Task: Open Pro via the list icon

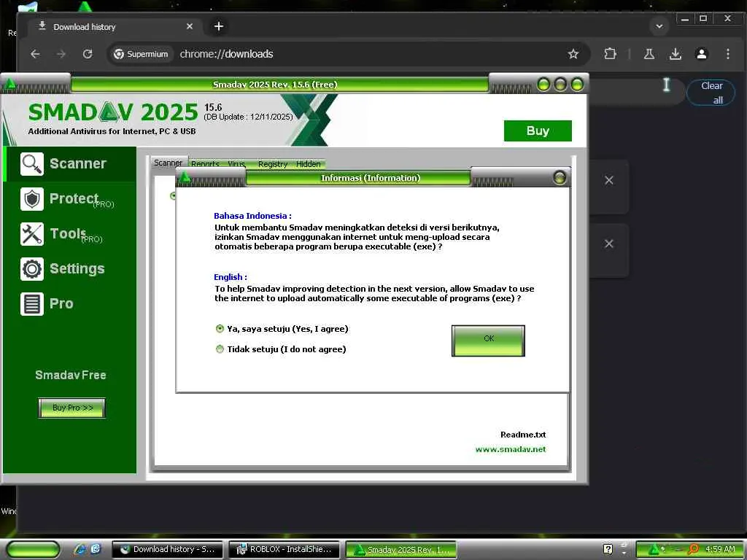Action: (32, 304)
